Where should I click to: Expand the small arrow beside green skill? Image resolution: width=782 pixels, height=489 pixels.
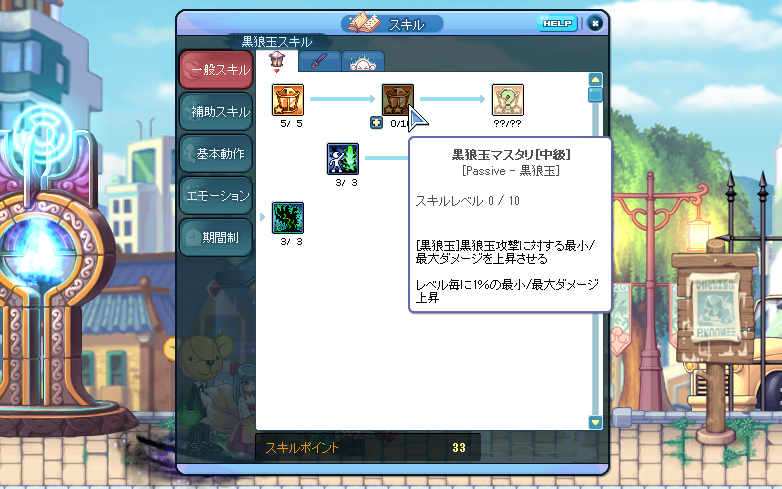point(262,217)
